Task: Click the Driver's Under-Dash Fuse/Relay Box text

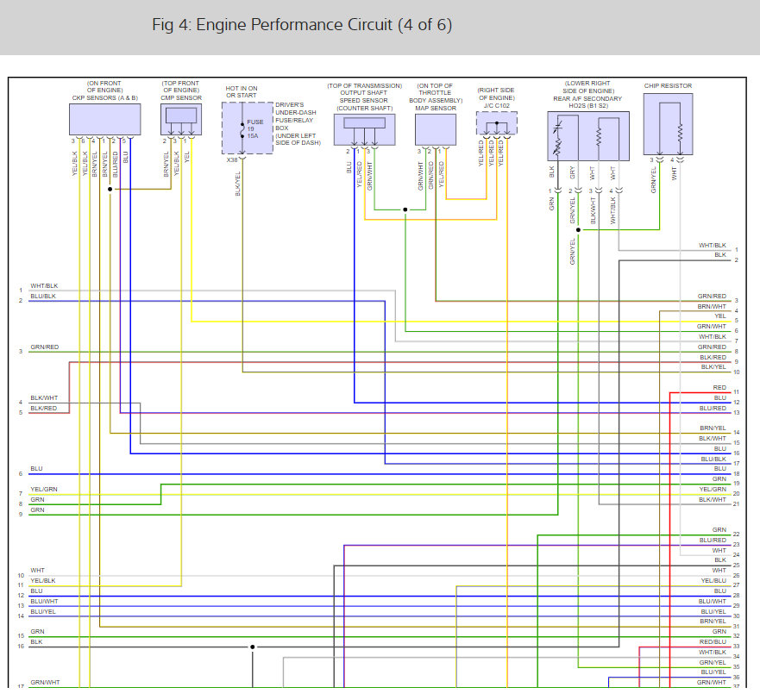Action: [x=298, y=122]
